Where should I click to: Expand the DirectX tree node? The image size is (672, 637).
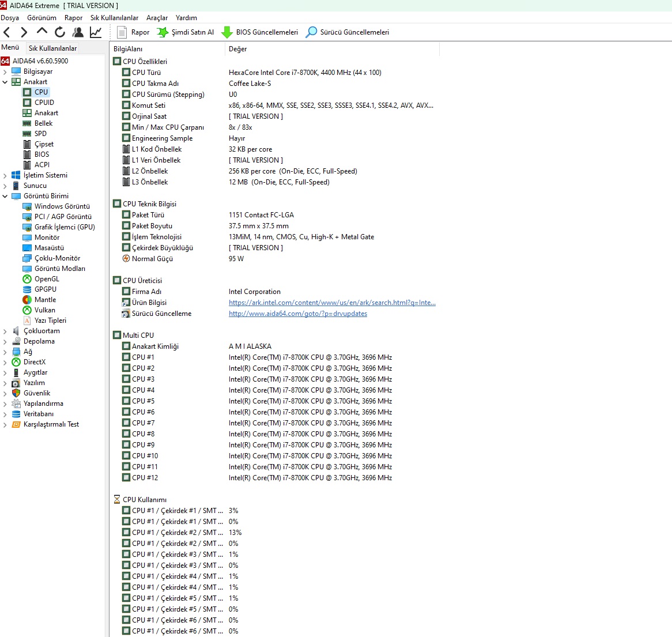(x=5, y=362)
